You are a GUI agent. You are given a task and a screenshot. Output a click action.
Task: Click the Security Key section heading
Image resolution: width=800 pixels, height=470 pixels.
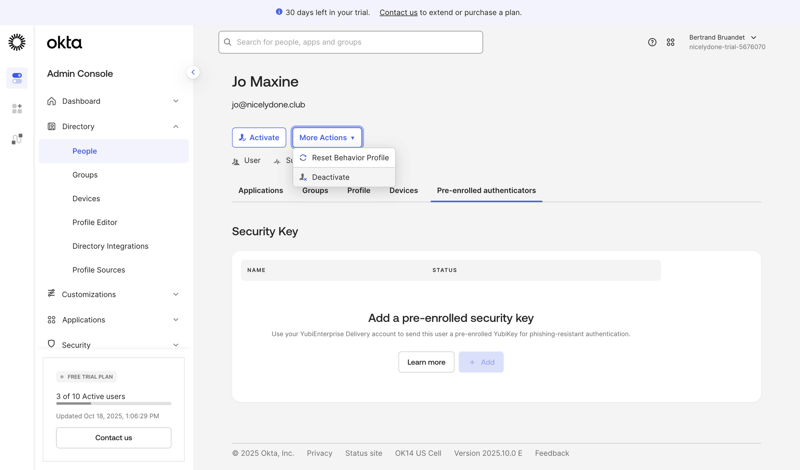[x=265, y=231]
